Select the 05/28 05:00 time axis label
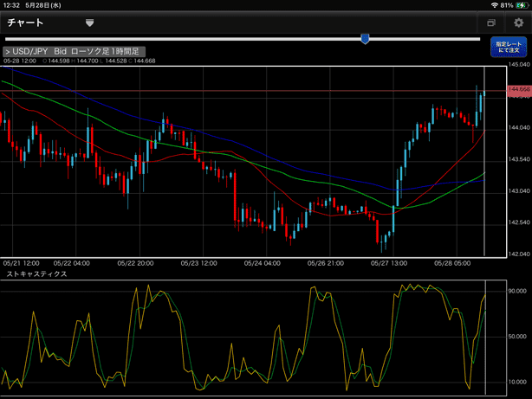 [x=452, y=263]
